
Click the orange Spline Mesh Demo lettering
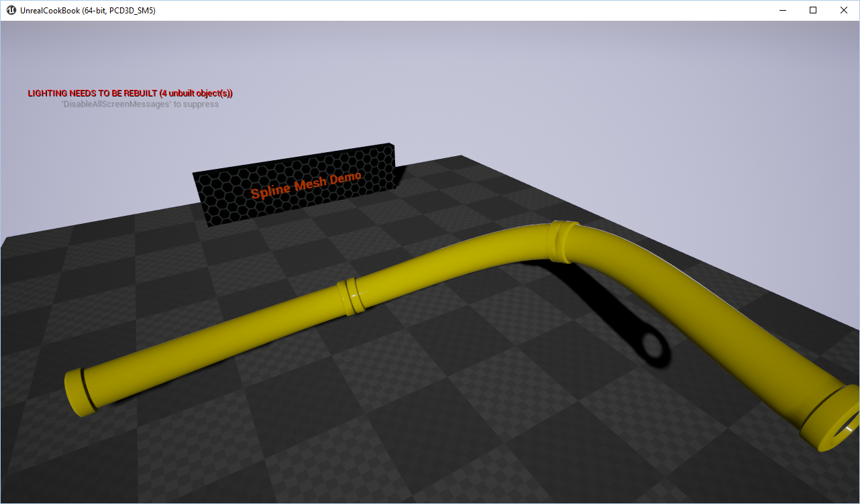click(307, 188)
